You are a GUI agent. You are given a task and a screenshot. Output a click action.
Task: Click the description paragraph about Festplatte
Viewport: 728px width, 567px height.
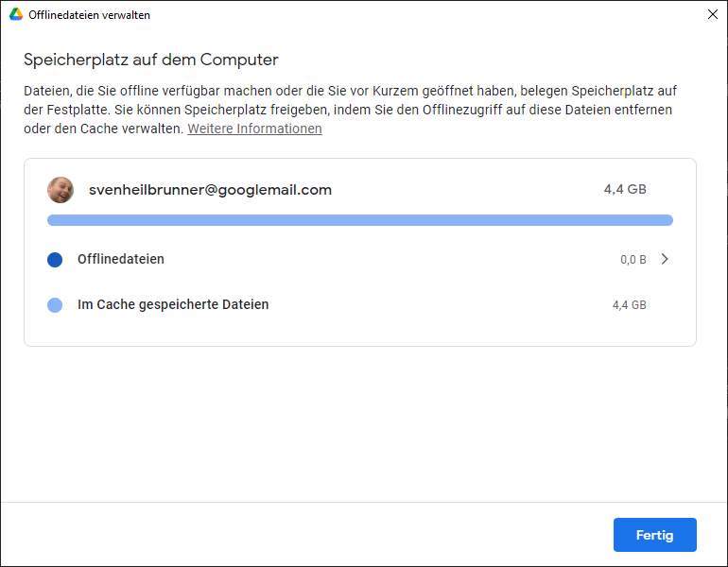(351, 110)
